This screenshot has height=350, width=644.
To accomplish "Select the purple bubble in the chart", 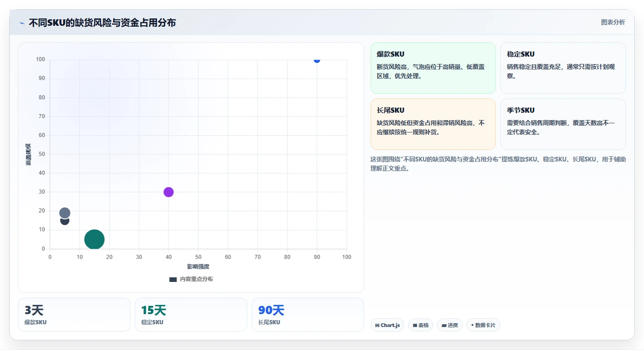I will (168, 192).
